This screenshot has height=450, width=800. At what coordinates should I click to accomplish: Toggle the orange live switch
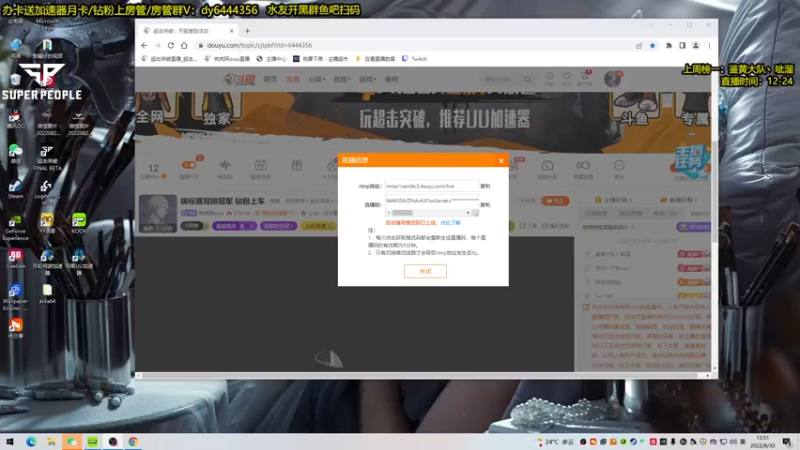(189, 165)
